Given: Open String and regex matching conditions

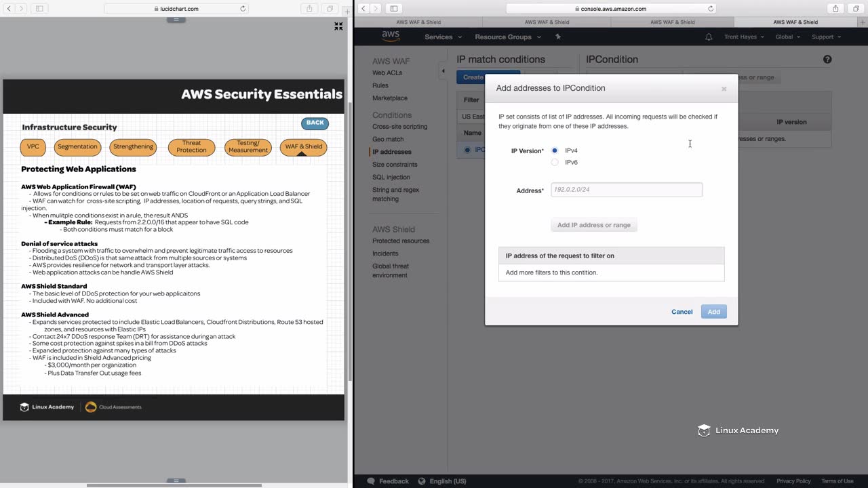Looking at the screenshot, I should (x=396, y=195).
